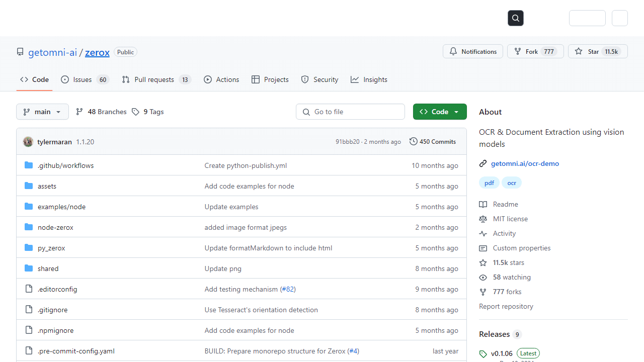This screenshot has height=362, width=644.
Task: Click folder icon next to assets
Action: 29,186
